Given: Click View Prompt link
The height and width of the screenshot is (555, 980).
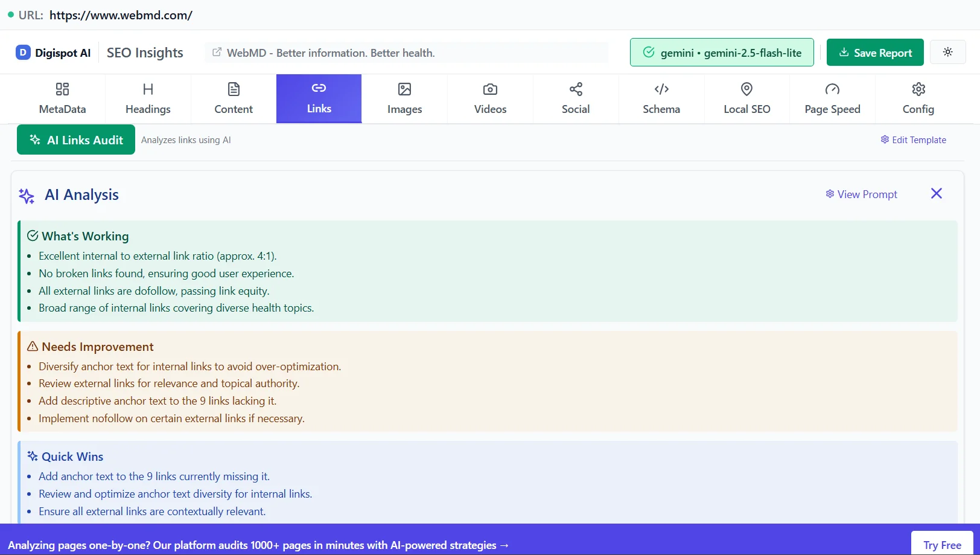Looking at the screenshot, I should pyautogui.click(x=861, y=194).
